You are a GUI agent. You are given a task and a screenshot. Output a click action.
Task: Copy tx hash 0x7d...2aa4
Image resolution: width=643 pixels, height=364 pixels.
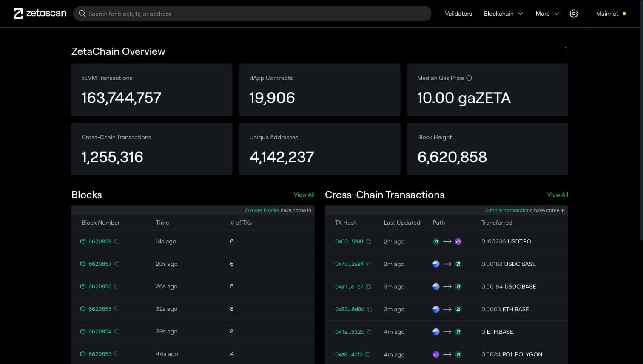pos(369,264)
